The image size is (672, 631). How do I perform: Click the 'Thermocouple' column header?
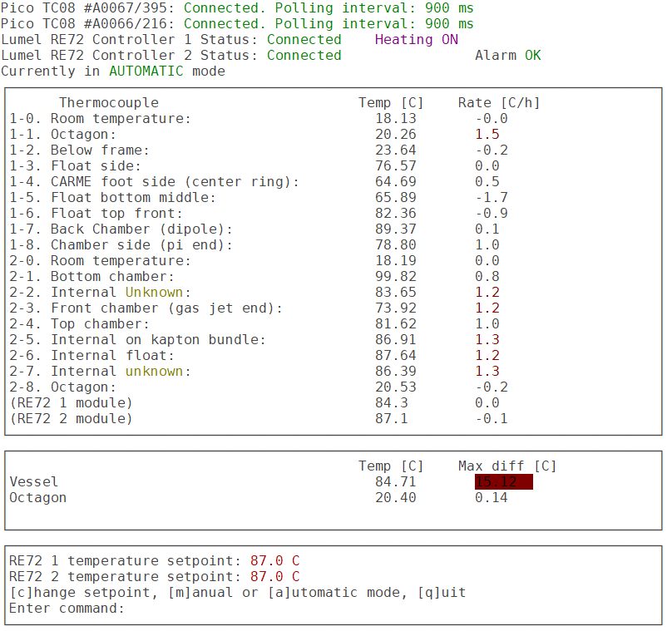pyautogui.click(x=108, y=103)
